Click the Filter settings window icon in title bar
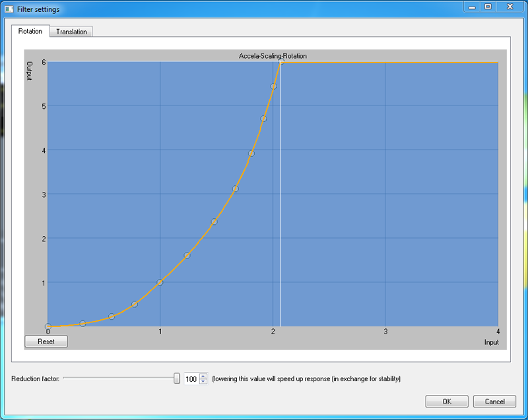This screenshot has height=420, width=528. [x=9, y=9]
